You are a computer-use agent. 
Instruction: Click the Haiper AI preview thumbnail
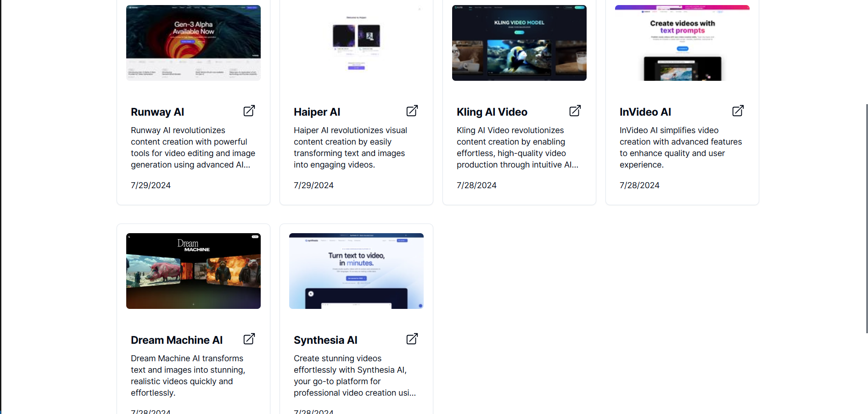pyautogui.click(x=356, y=43)
